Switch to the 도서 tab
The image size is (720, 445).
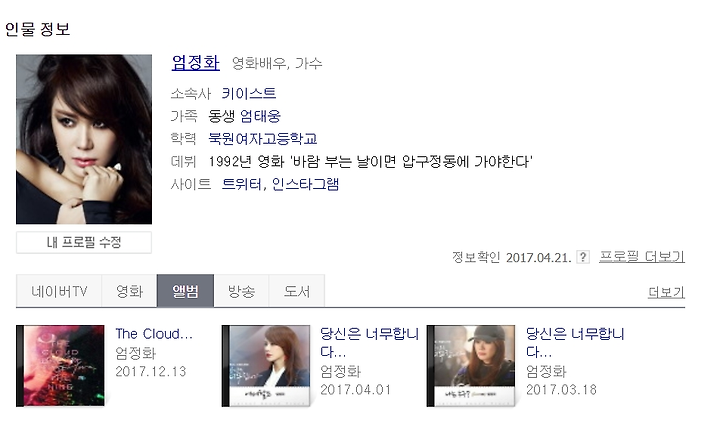(297, 291)
